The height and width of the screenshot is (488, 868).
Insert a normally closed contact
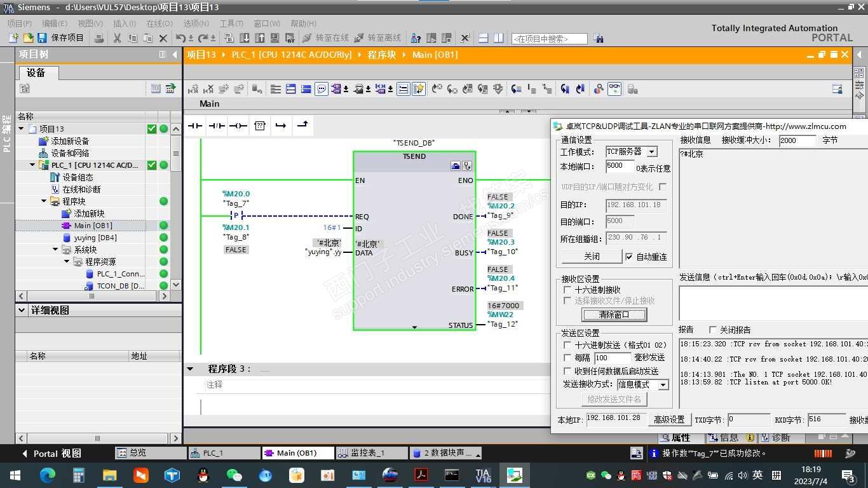tap(217, 126)
